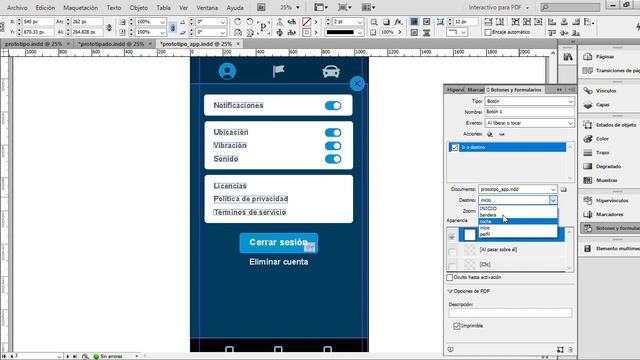The height and width of the screenshot is (360, 640).
Task: Enable the Clic state checkbox
Action: point(452,266)
